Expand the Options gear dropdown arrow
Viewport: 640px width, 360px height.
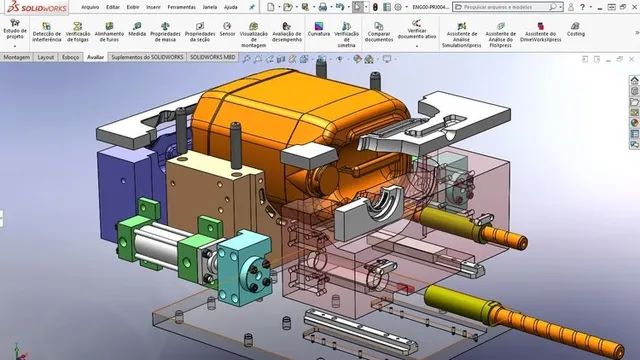(x=406, y=7)
